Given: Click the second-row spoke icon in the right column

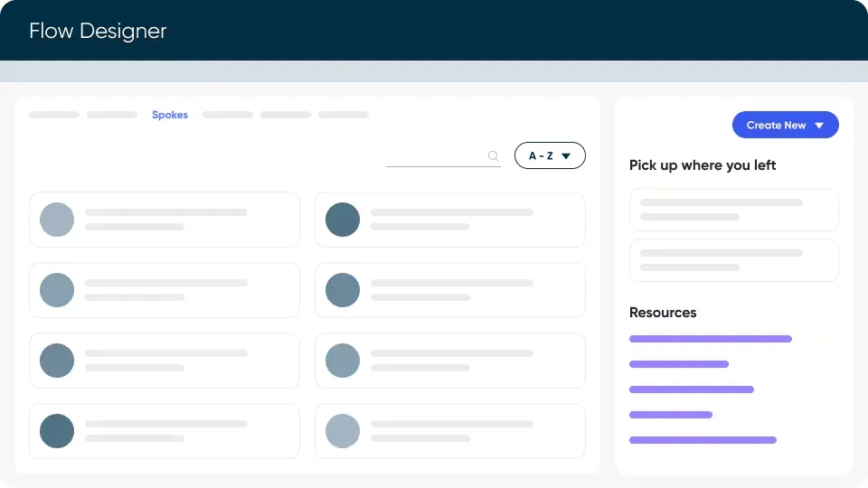Looking at the screenshot, I should pyautogui.click(x=343, y=290).
